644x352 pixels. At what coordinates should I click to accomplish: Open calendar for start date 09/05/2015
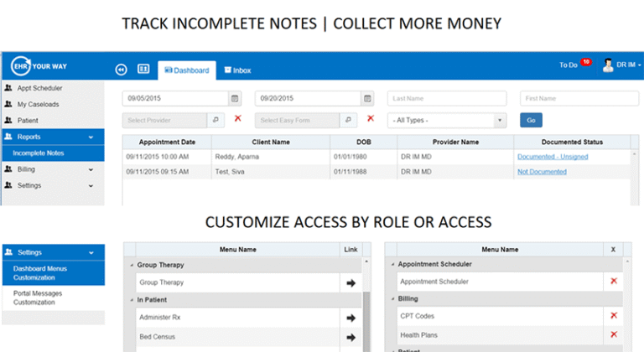[x=235, y=98]
